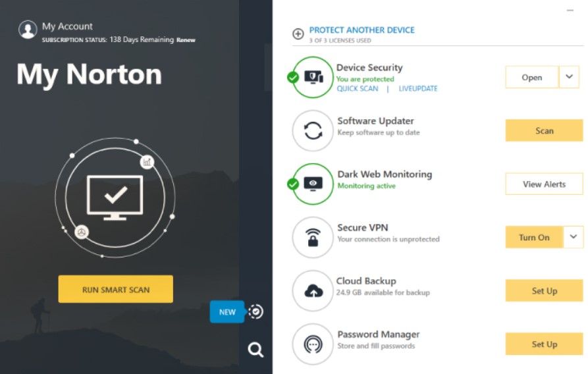588x374 pixels.
Task: Click Set Up for Password Manager
Action: click(x=544, y=344)
